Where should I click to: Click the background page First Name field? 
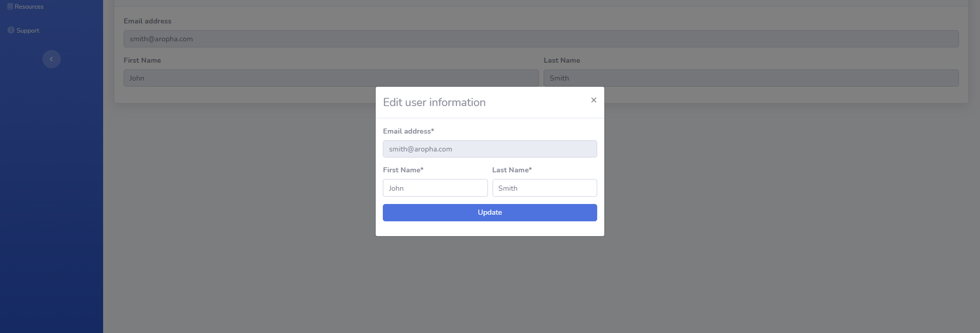point(331,78)
